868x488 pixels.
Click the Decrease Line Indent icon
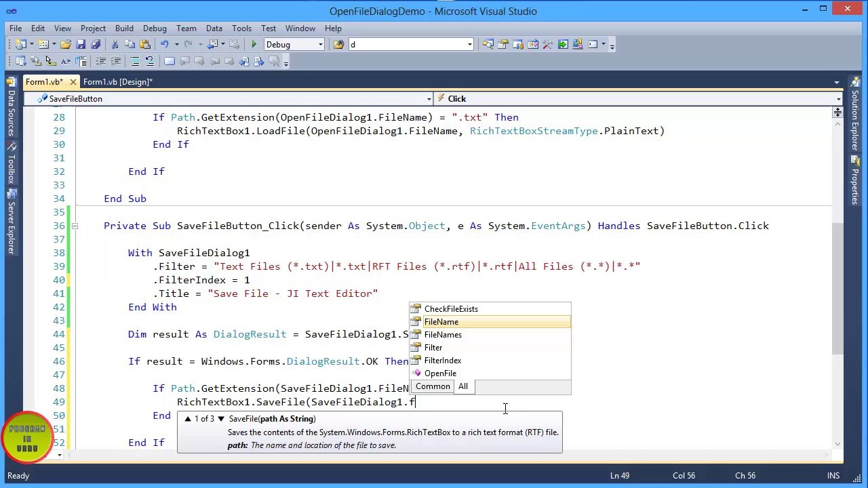coord(100,62)
